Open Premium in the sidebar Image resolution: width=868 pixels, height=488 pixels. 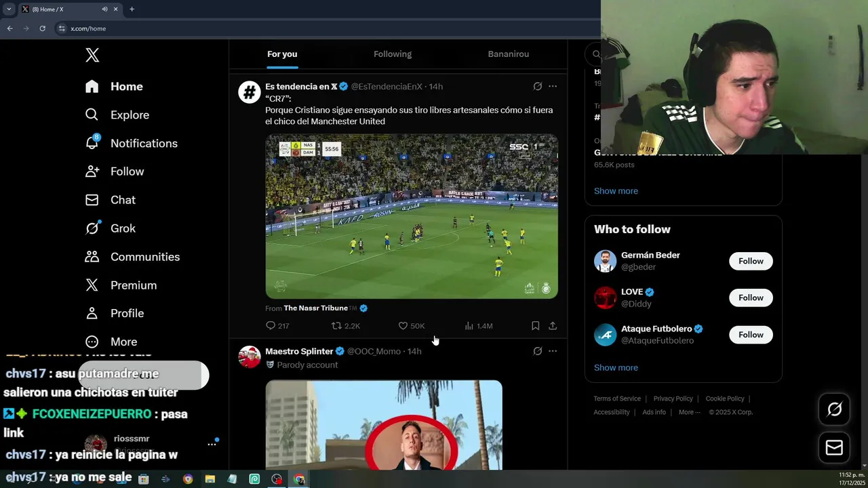pyautogui.click(x=121, y=285)
